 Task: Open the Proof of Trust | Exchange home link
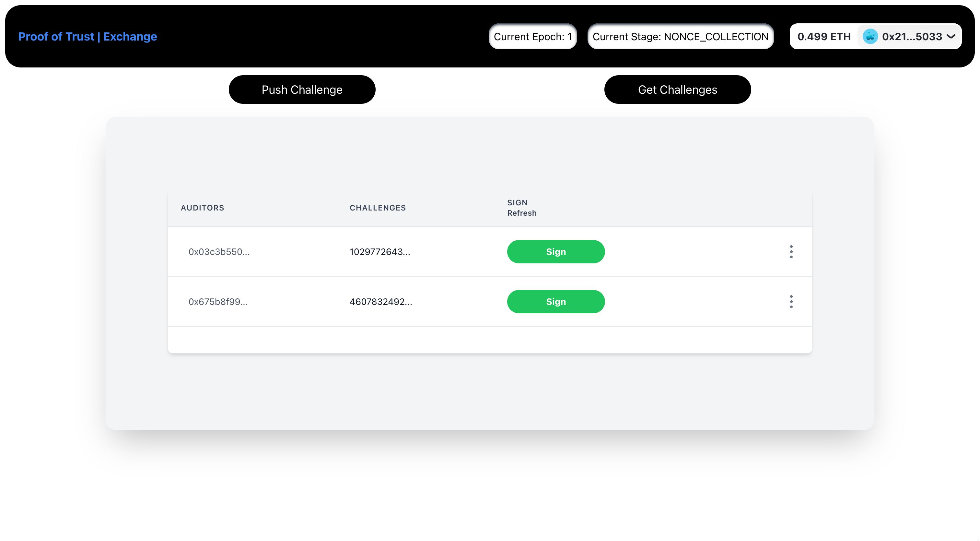click(87, 37)
